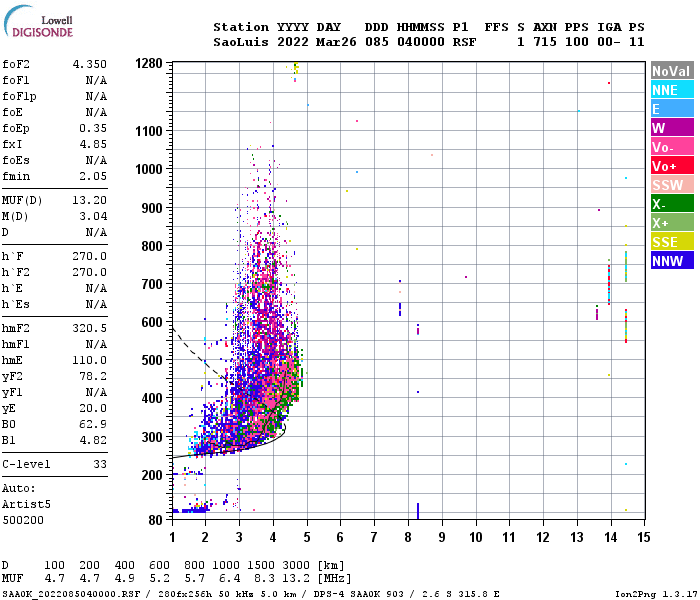Screen dimensions: 700x600
Task: Select the NoVal legend swatch
Action: [x=672, y=71]
